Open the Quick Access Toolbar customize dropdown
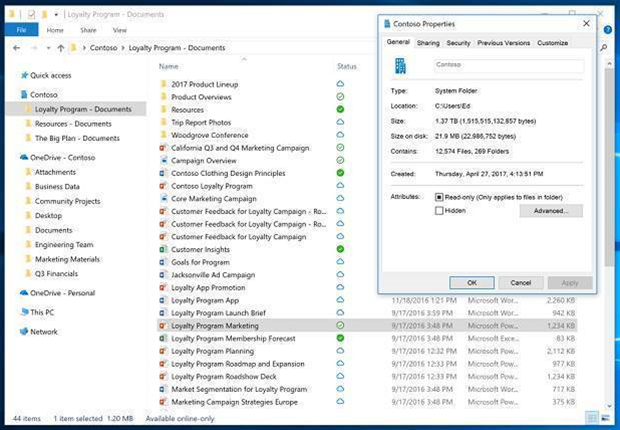Viewport: 620px width, 430px height. 57,15
